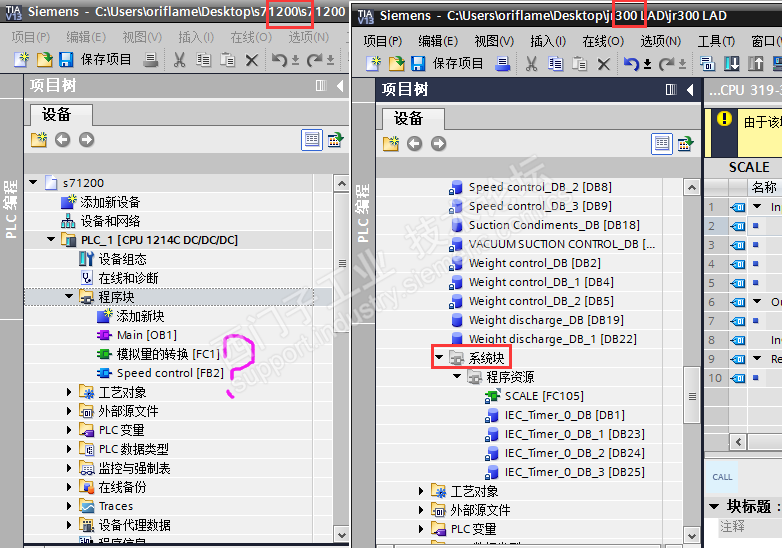Select 设备 tab in right project tree

[413, 118]
